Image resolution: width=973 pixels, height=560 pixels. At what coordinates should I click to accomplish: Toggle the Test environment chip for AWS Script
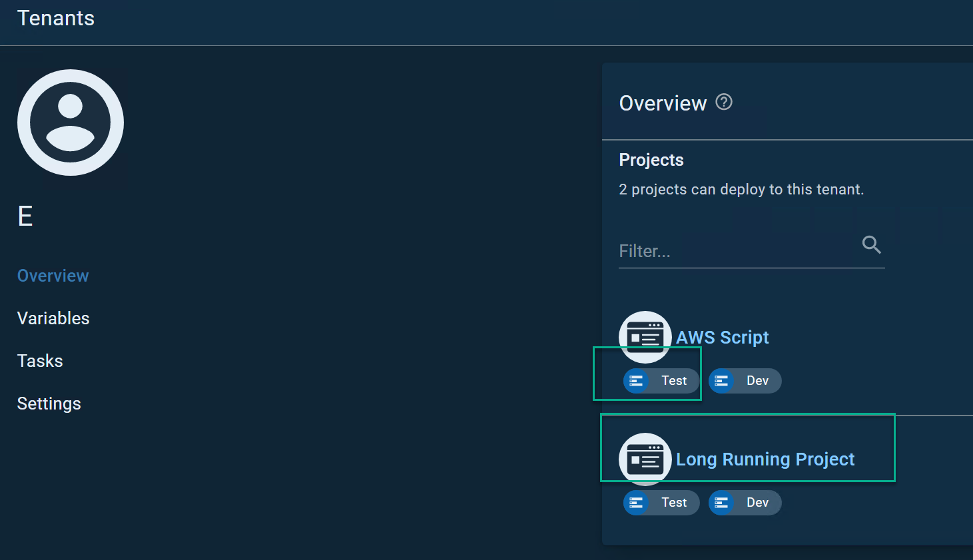(x=661, y=380)
